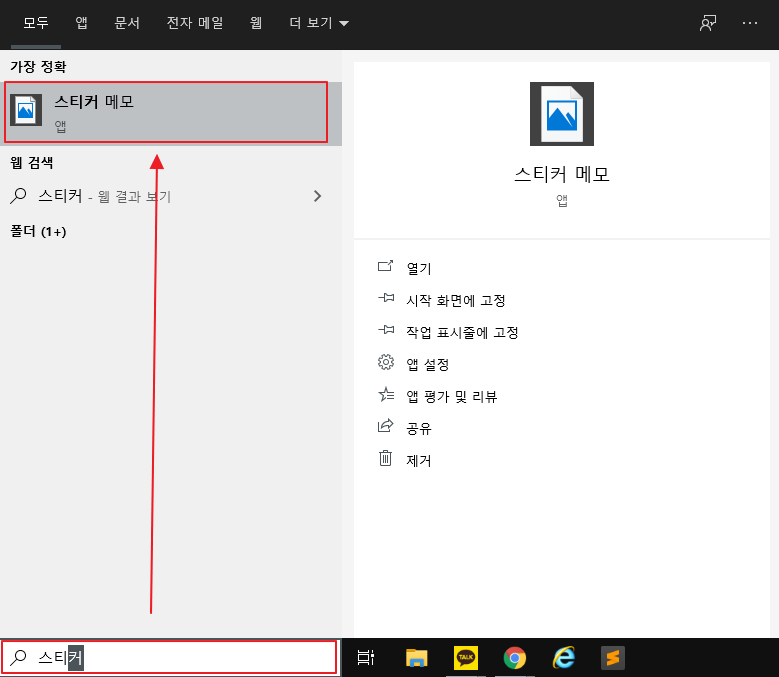This screenshot has height=677, width=779.
Task: Click the 웹 검색 section header
Action: (x=32, y=162)
